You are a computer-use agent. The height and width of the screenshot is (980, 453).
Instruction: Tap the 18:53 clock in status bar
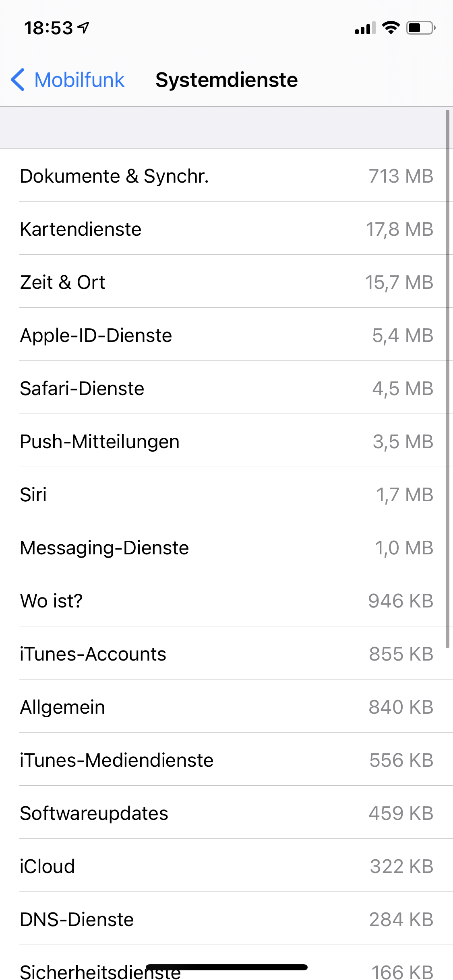click(48, 28)
